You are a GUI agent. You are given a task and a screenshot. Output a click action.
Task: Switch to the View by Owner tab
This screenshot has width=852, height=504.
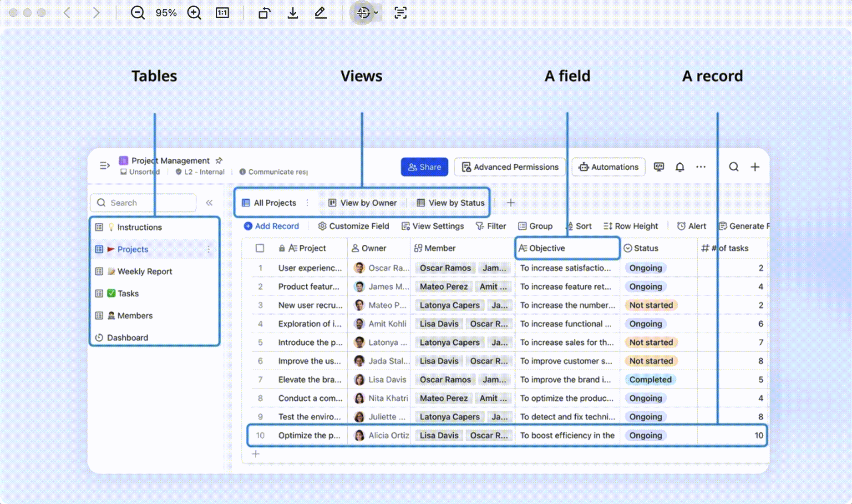point(363,203)
